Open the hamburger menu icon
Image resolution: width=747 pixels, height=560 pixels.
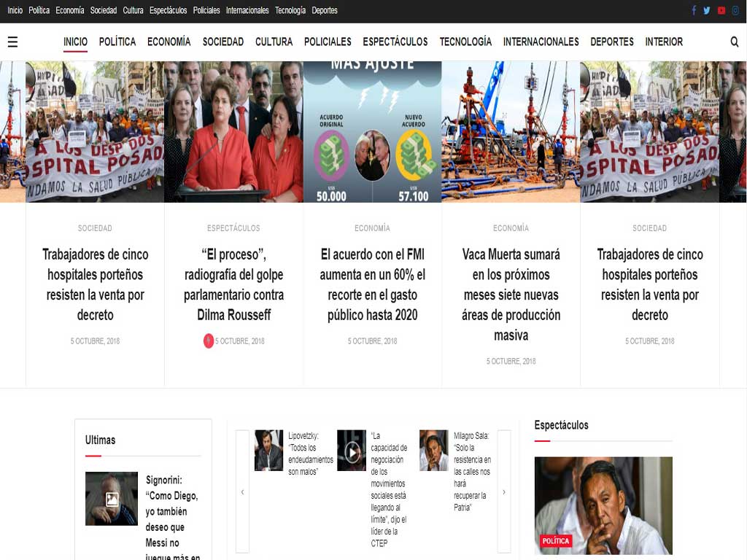13,42
